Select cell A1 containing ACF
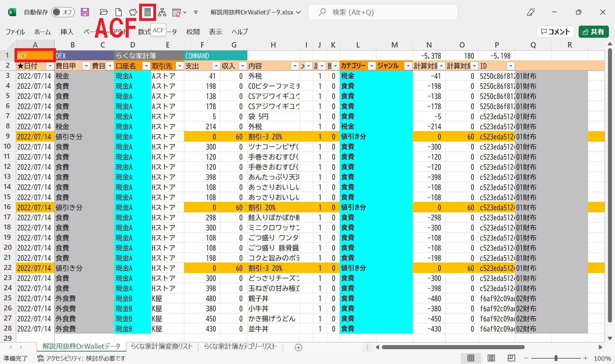This screenshot has height=364, width=615. [35, 56]
